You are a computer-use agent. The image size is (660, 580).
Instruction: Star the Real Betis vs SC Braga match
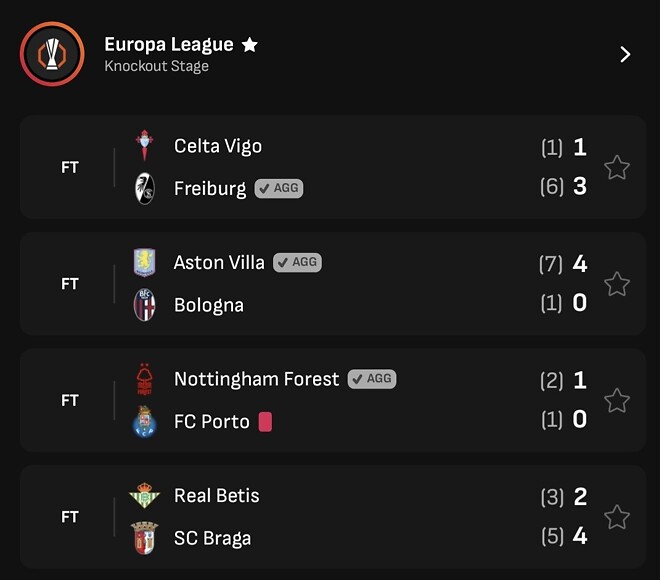(x=617, y=517)
